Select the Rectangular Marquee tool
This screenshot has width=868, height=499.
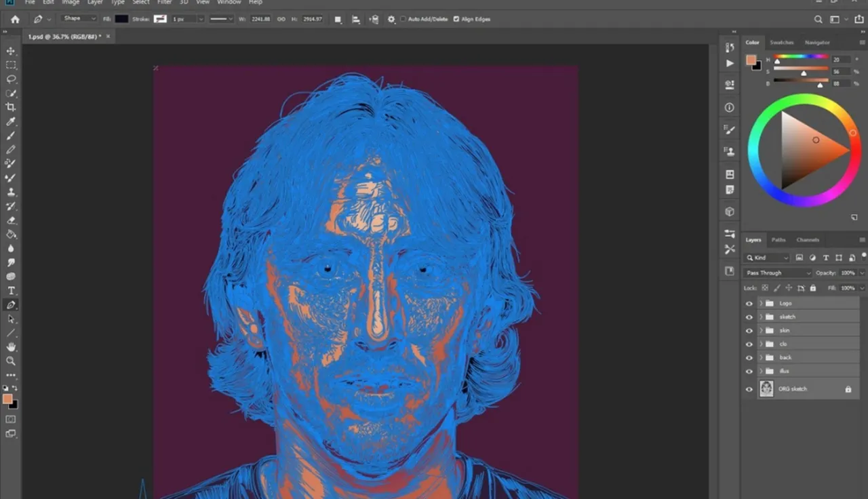(x=11, y=65)
